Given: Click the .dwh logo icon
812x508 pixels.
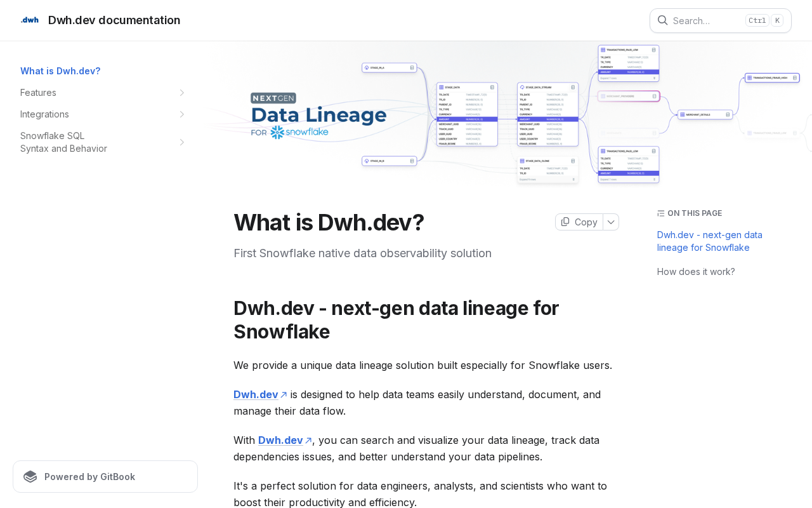Looking at the screenshot, I should tap(29, 20).
